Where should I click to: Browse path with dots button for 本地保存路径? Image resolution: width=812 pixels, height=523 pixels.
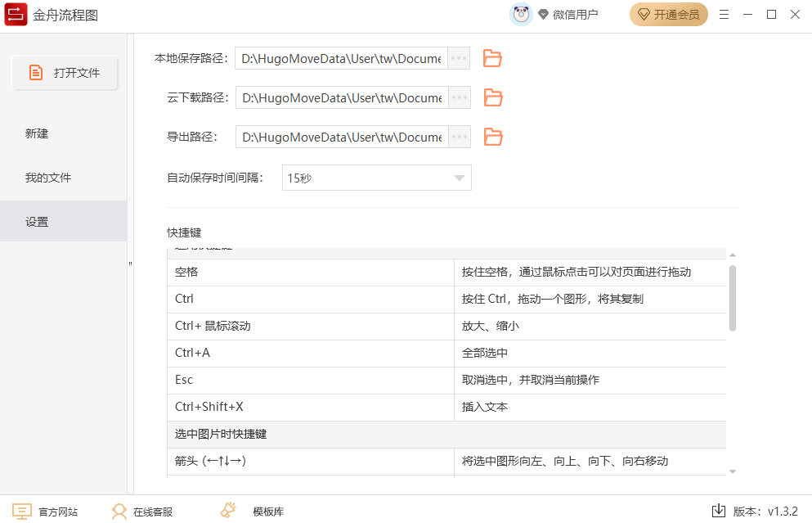pos(459,58)
